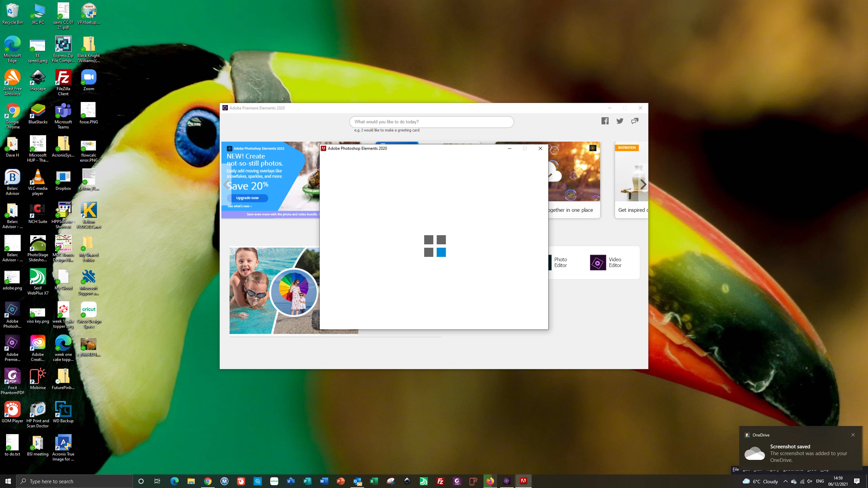Expand the hidden system tray icons chevron
Image resolution: width=868 pixels, height=488 pixels.
(785, 481)
